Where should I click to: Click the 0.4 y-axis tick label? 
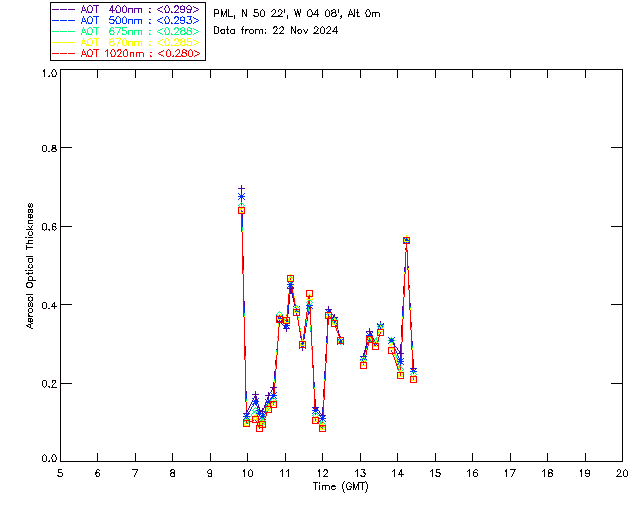click(x=49, y=305)
